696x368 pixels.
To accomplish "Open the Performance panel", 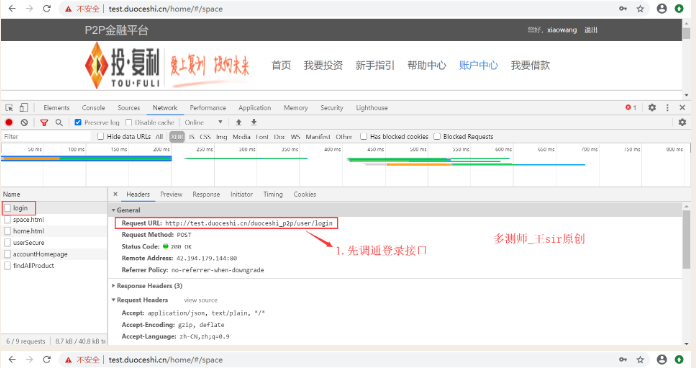I will coord(208,107).
